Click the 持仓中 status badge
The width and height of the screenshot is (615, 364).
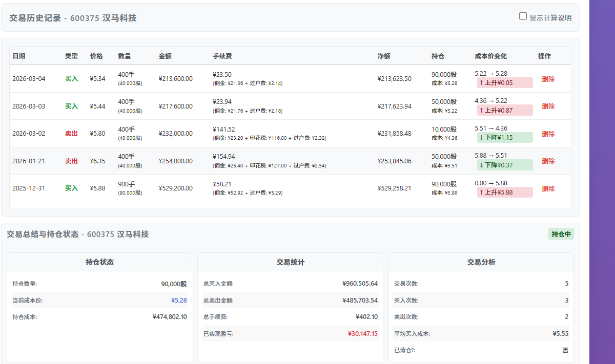click(x=561, y=234)
